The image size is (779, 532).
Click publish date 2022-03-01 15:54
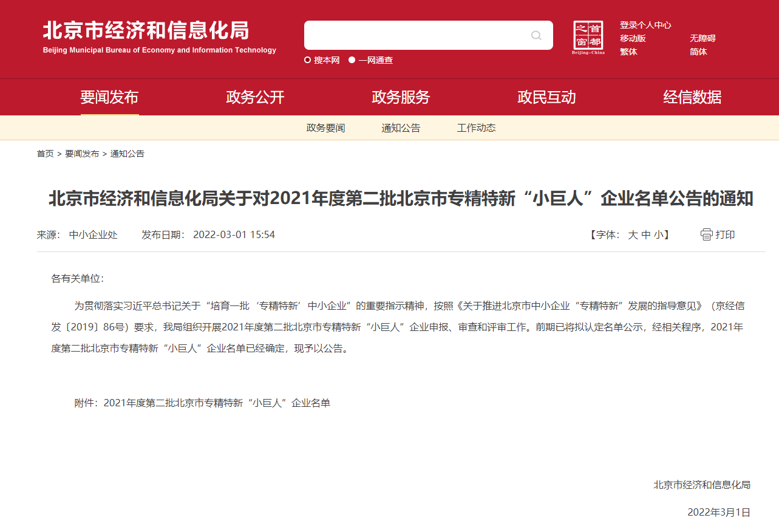coord(234,234)
